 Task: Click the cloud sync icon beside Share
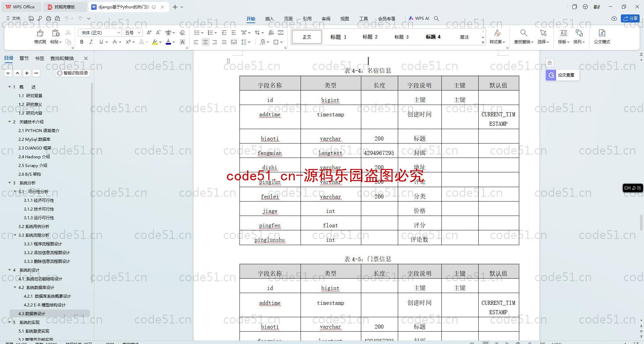pos(614,18)
